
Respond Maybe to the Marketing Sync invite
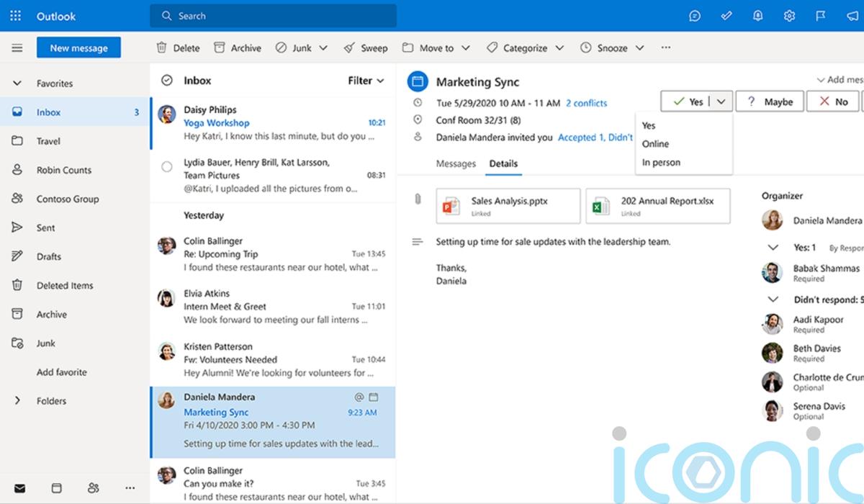coord(769,102)
